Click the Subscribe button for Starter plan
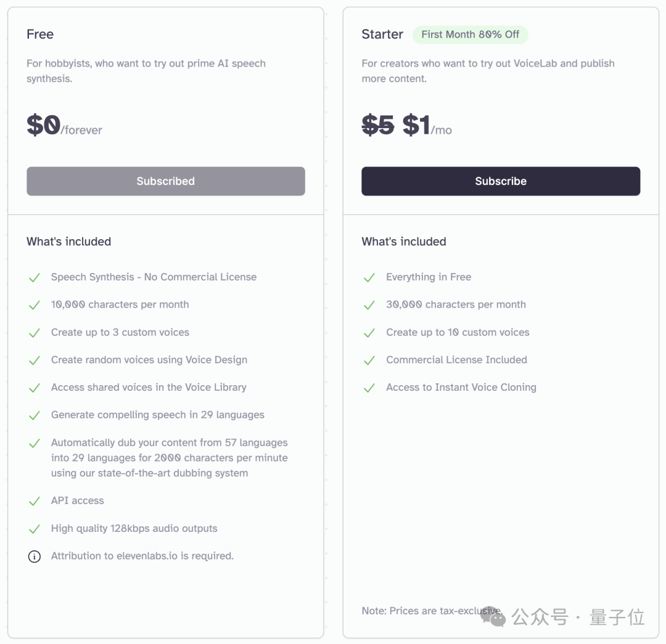The image size is (666, 644). [x=501, y=181]
